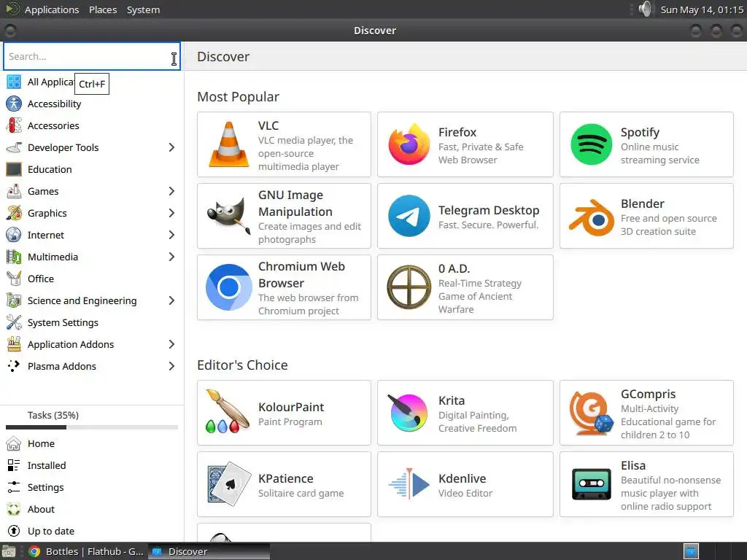
Task: Click the show desktop icon in taskbar
Action: 9,551
